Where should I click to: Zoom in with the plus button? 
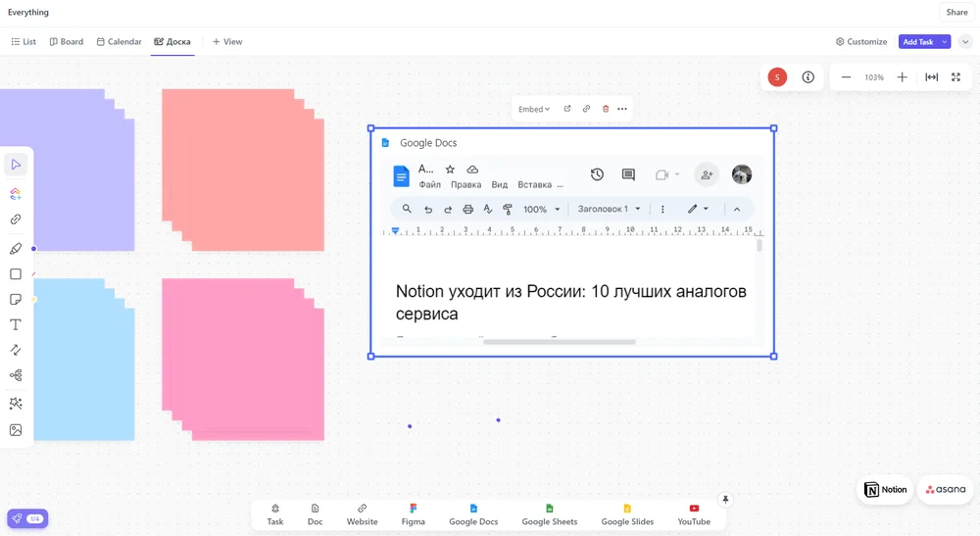(902, 77)
